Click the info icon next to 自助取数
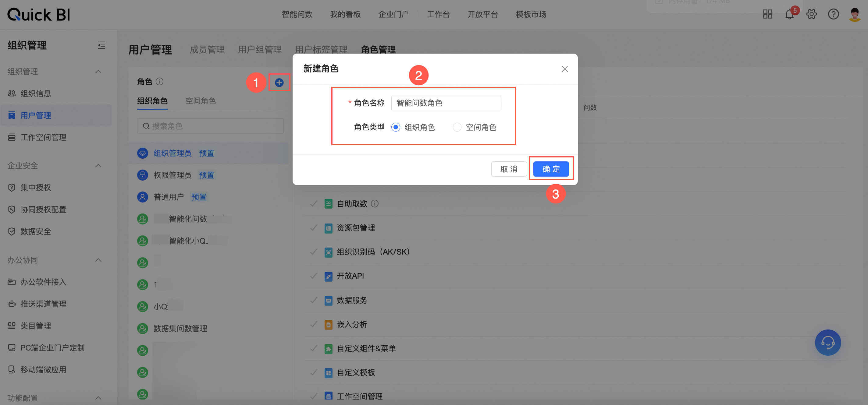Viewport: 868px width, 405px height. [x=375, y=204]
